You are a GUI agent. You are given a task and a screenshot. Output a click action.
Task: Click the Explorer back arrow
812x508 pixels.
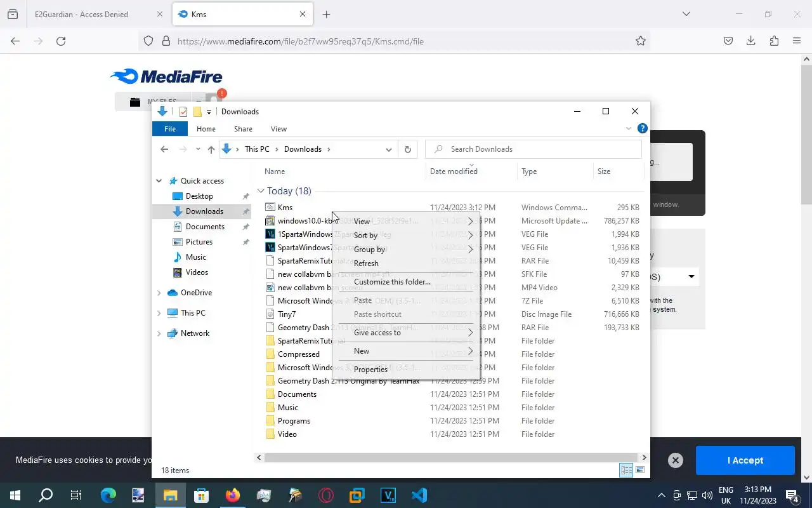pyautogui.click(x=164, y=149)
